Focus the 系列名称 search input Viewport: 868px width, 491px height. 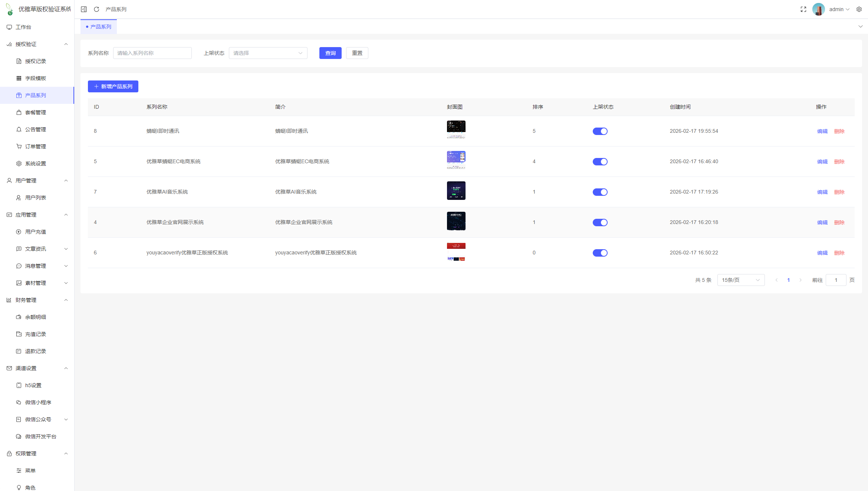(x=152, y=53)
